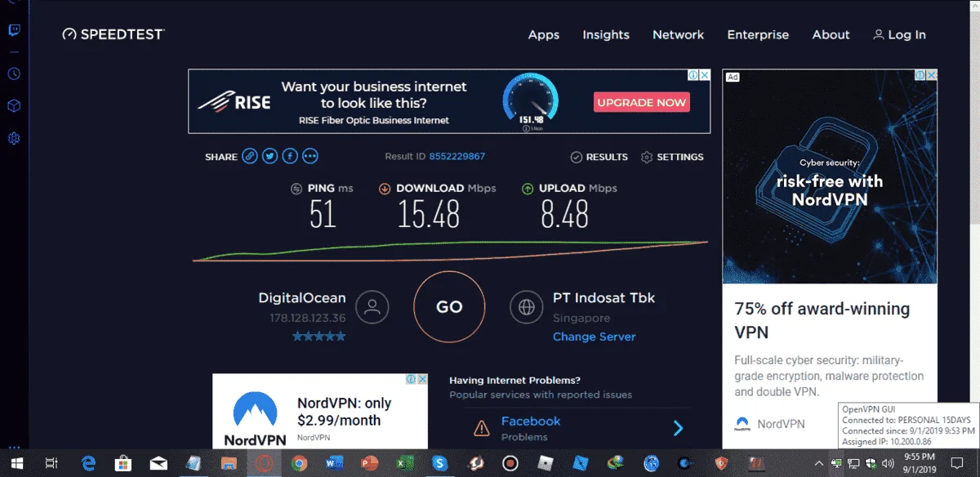
Task: Click the PT Indosat Tbk server name
Action: pyautogui.click(x=604, y=298)
